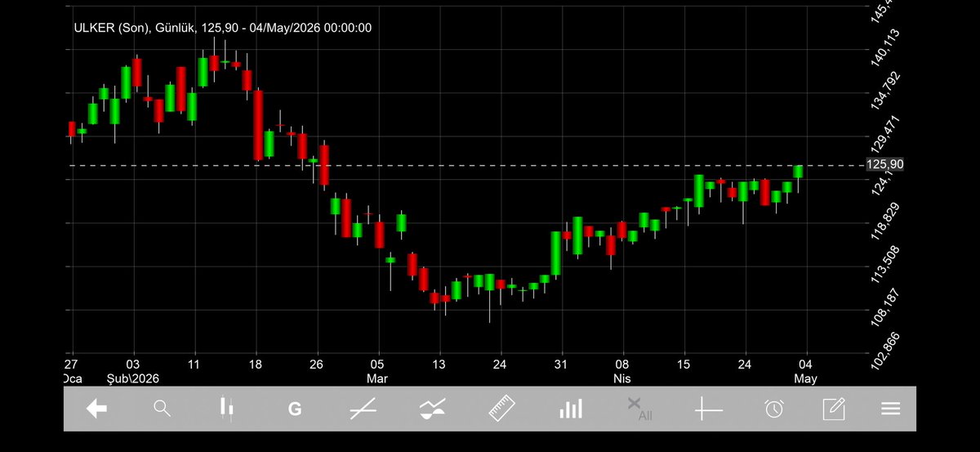This screenshot has height=452, width=980.
Task: Click the May month axis label
Action: pos(805,378)
